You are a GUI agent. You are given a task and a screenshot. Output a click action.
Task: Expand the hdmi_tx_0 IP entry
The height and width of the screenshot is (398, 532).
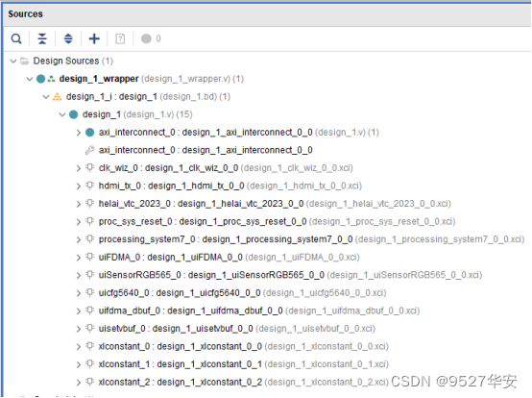click(x=79, y=187)
